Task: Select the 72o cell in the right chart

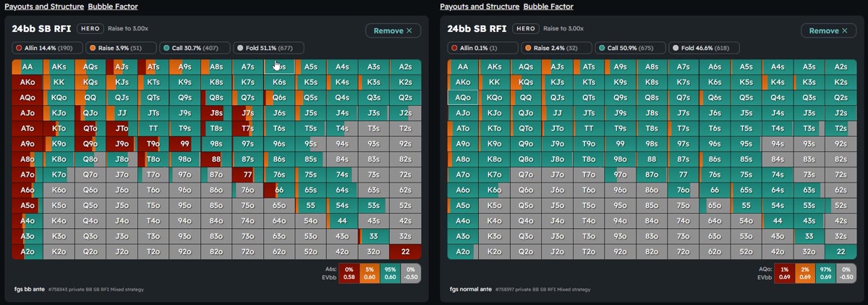Action: pos(684,251)
